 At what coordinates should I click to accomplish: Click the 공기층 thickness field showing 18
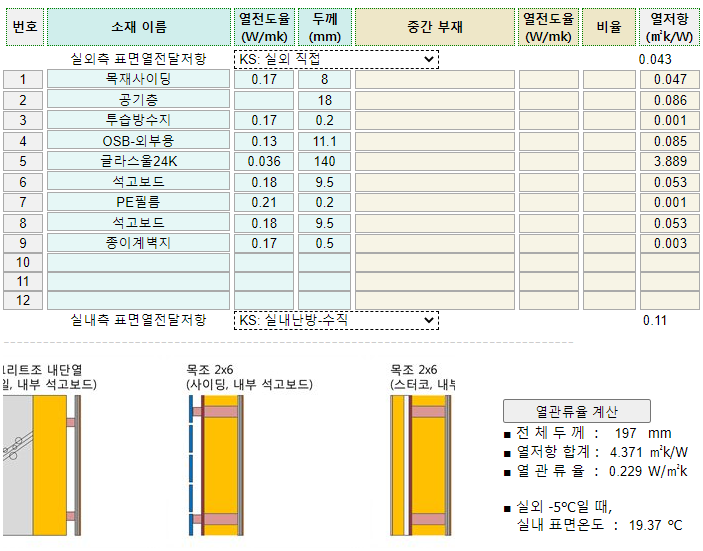point(324,100)
